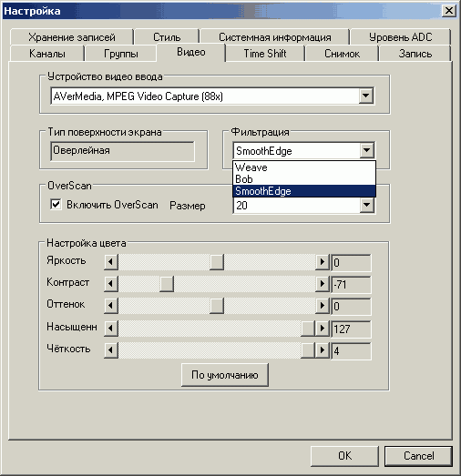Click the Контраст slider thumb

click(167, 284)
